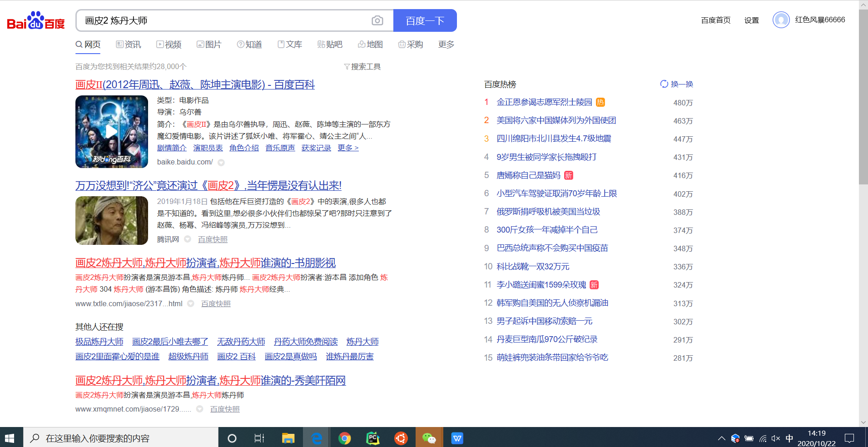
Task: Expand options arrow next to baike.baidu.com
Action: (x=221, y=162)
